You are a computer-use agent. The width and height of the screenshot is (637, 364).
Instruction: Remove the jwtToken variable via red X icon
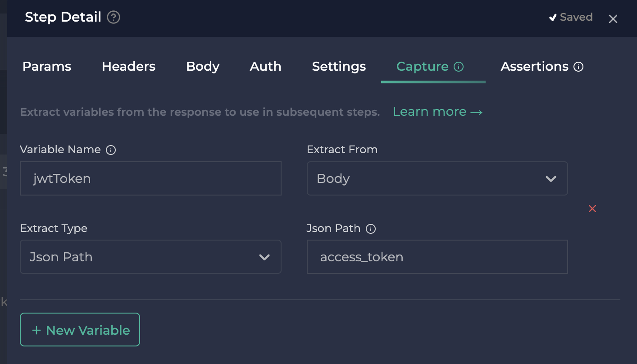coord(592,208)
